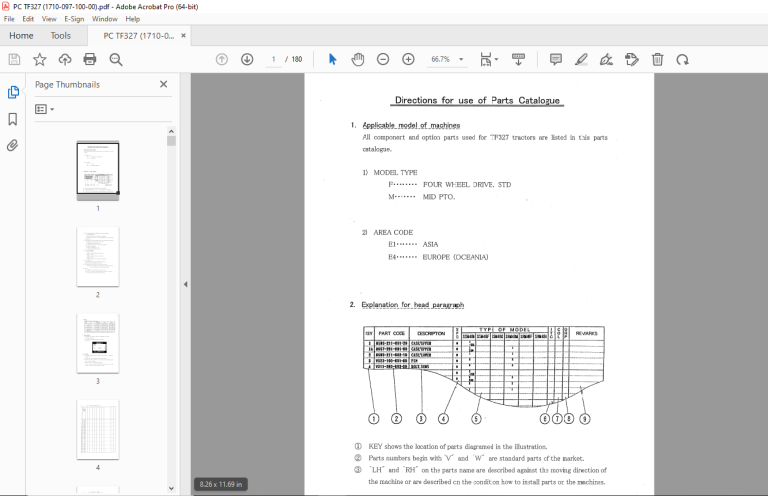This screenshot has width=768, height=496.
Task: Open the Print dialog icon
Action: click(x=90, y=60)
